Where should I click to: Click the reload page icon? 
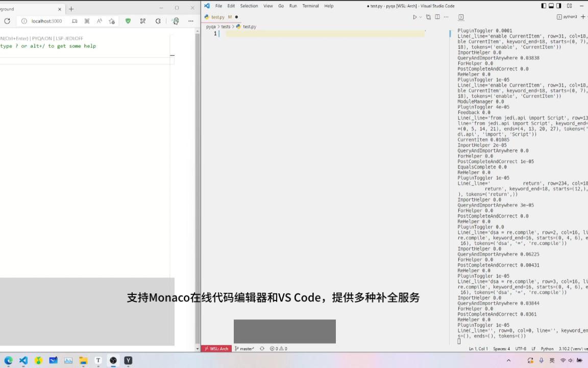(7, 21)
